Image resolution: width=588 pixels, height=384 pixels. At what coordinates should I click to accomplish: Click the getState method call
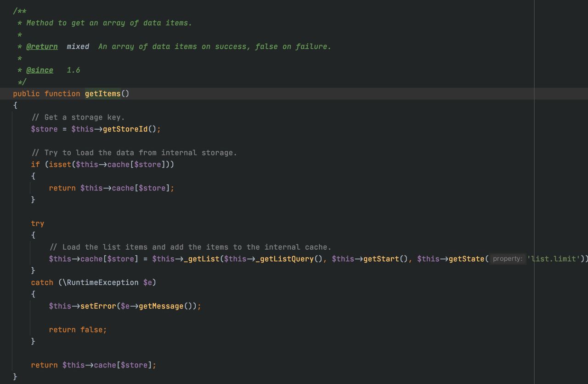pyautogui.click(x=466, y=259)
